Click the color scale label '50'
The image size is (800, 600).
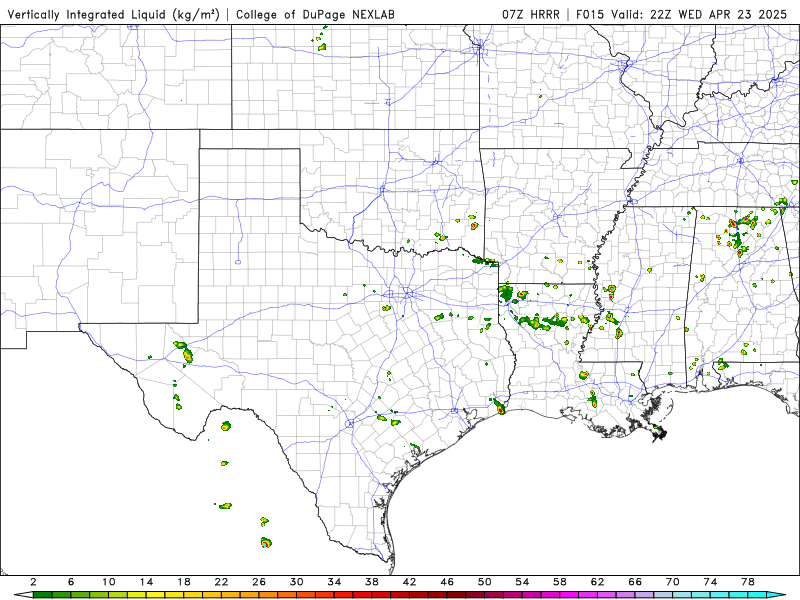(485, 582)
